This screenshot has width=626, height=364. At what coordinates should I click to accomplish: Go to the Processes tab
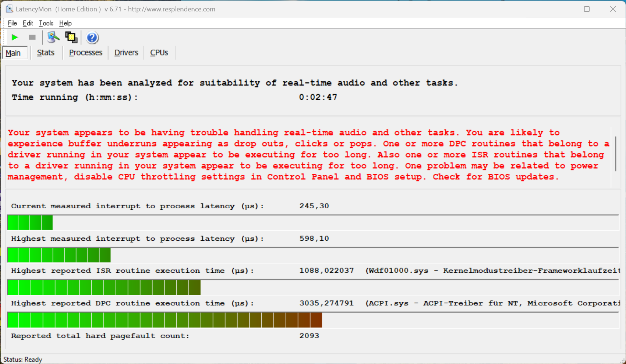[x=85, y=53]
